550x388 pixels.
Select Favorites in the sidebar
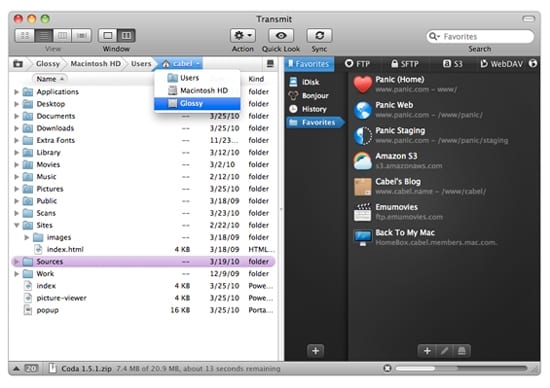(x=315, y=123)
